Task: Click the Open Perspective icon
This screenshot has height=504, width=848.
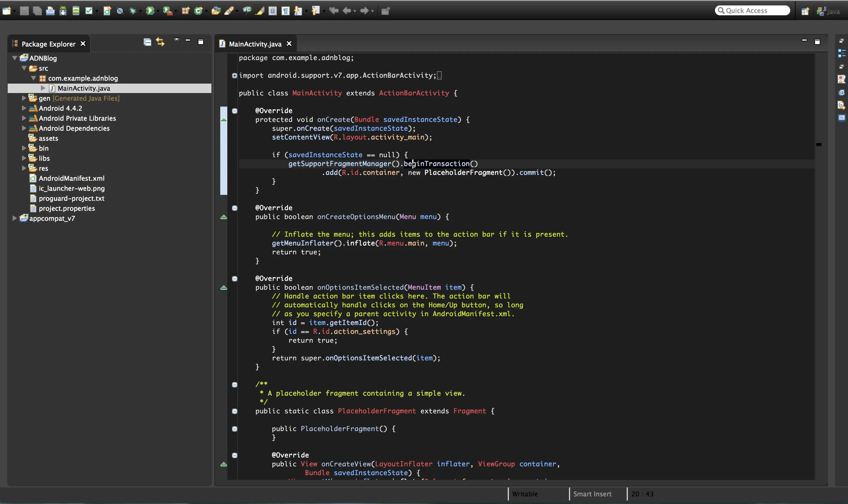Action: coord(805,11)
